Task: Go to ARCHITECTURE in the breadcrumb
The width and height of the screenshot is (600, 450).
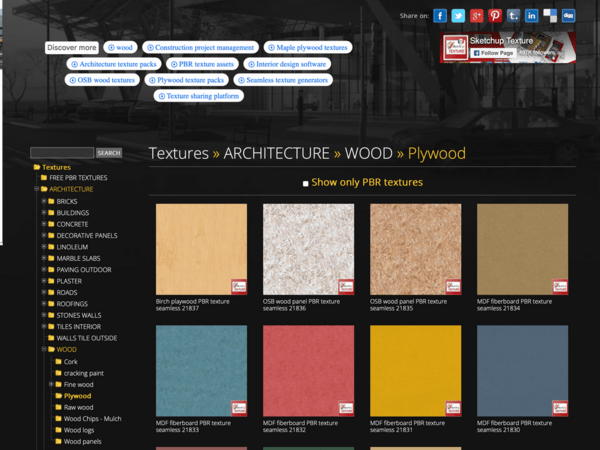Action: pos(276,154)
